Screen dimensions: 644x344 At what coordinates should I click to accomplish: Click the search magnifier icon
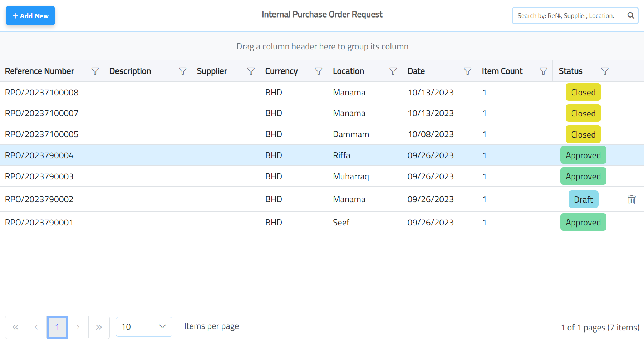point(630,15)
